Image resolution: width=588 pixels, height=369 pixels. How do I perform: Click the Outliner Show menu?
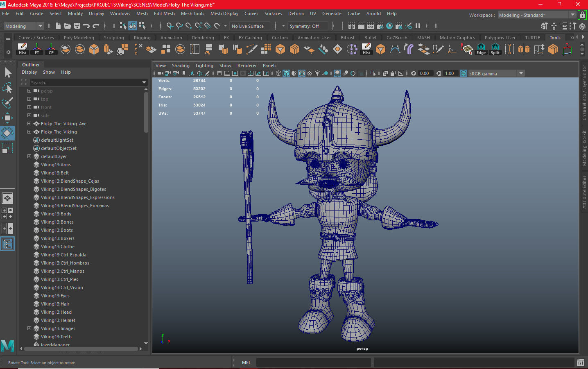point(49,72)
